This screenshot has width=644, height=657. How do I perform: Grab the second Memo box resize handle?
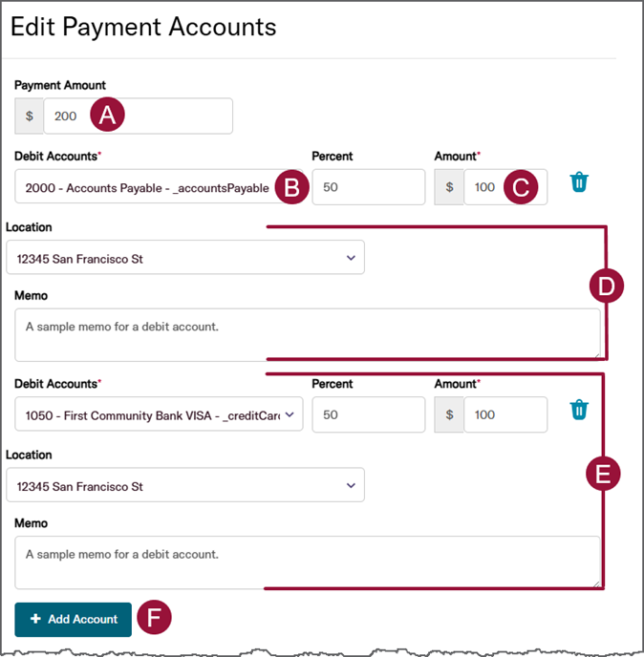pyautogui.click(x=596, y=583)
